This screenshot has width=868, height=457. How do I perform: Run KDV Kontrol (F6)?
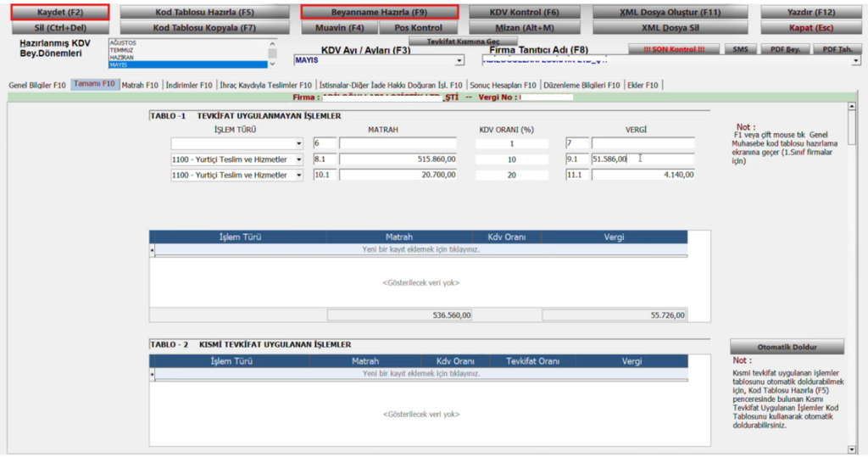tap(524, 12)
